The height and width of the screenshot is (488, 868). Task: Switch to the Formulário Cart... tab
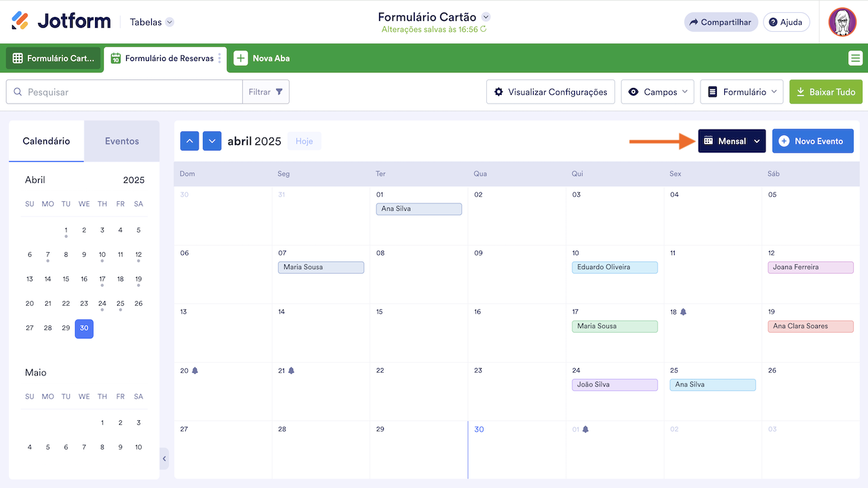tap(54, 58)
